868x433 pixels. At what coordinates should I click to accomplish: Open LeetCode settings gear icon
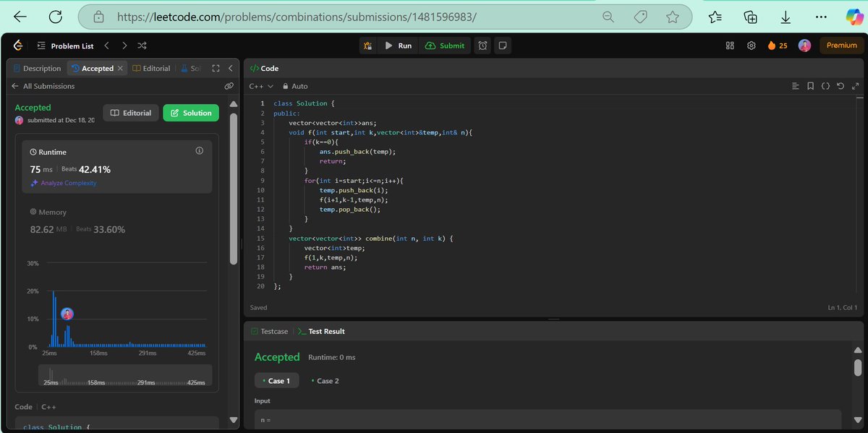tap(752, 46)
